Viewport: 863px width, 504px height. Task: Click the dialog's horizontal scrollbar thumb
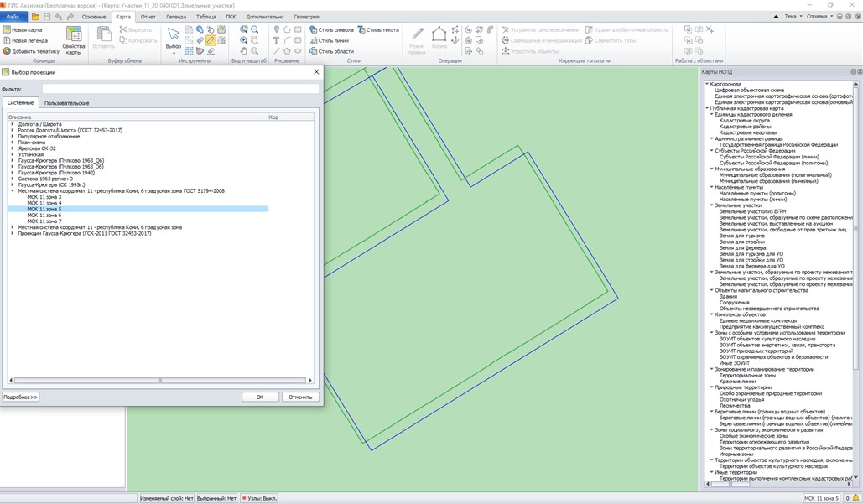tap(159, 380)
